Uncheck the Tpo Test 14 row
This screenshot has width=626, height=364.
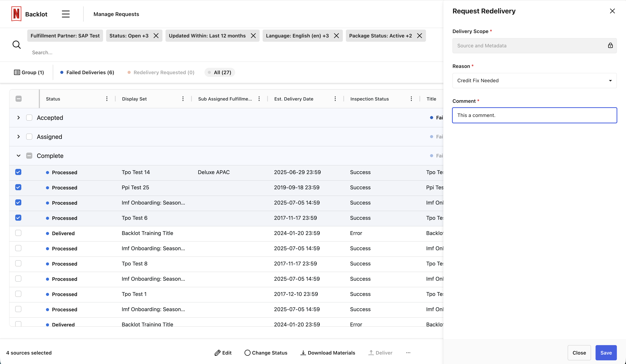coord(18,172)
